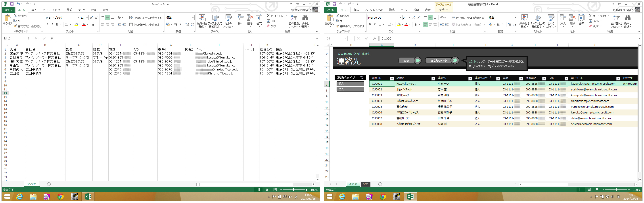Toggle 法人 slicer item
Image resolution: width=644 pixels, height=203 pixels.
click(350, 89)
